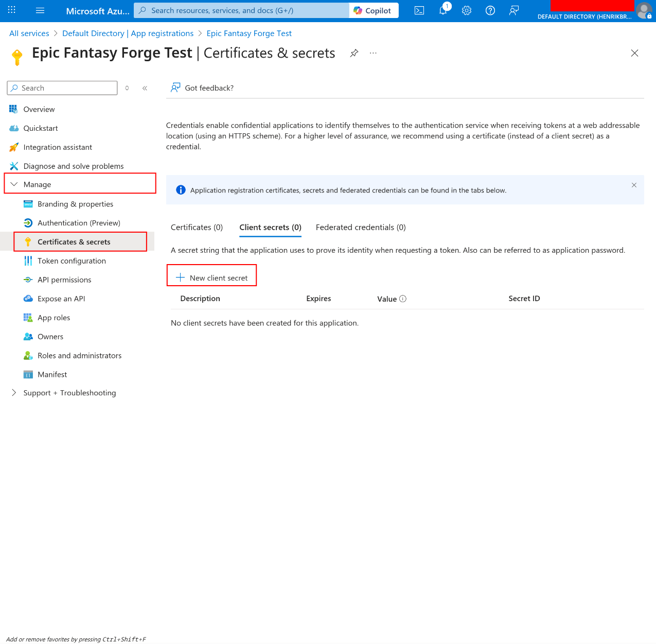Open the more options ellipsis
The image size is (656, 644).
(373, 53)
